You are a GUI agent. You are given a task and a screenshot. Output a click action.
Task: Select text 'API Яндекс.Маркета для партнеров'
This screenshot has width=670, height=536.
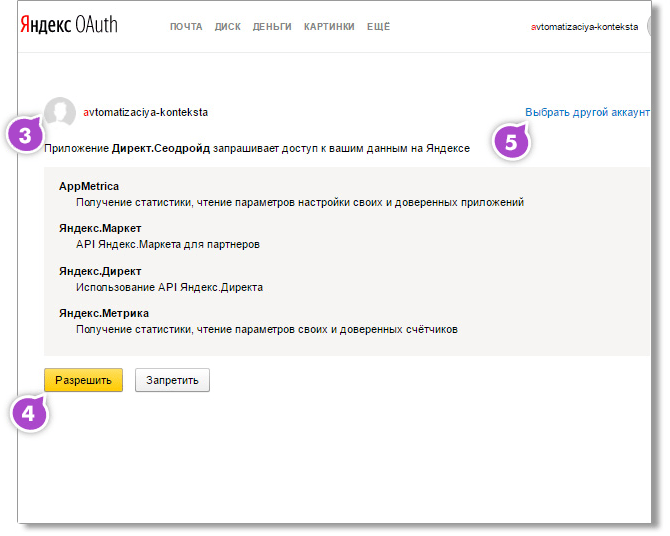coord(168,244)
